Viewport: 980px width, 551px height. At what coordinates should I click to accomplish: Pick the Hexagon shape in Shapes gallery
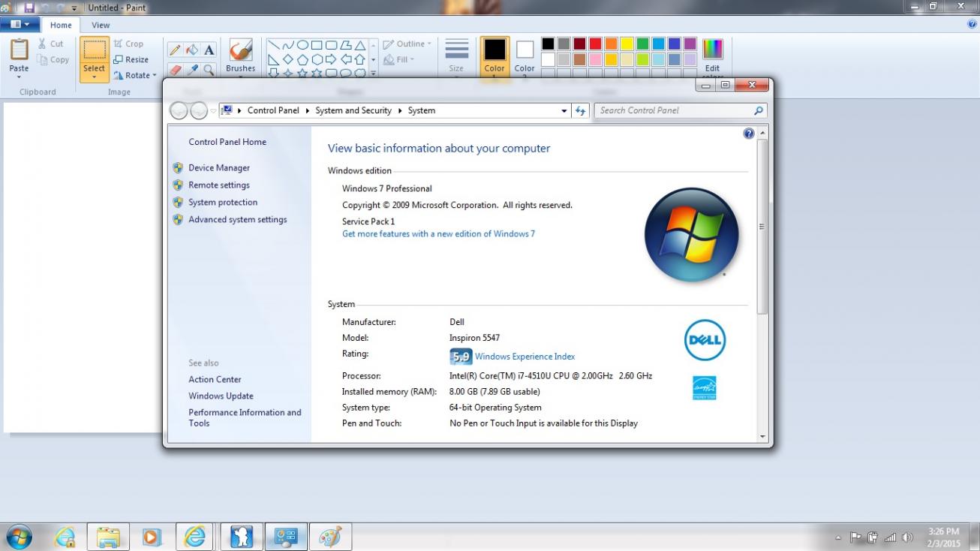click(x=317, y=59)
